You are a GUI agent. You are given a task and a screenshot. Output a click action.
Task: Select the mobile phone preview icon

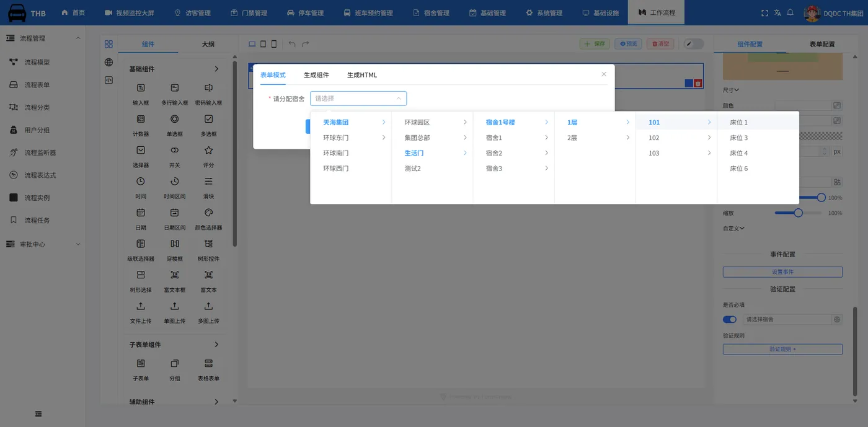coord(274,44)
